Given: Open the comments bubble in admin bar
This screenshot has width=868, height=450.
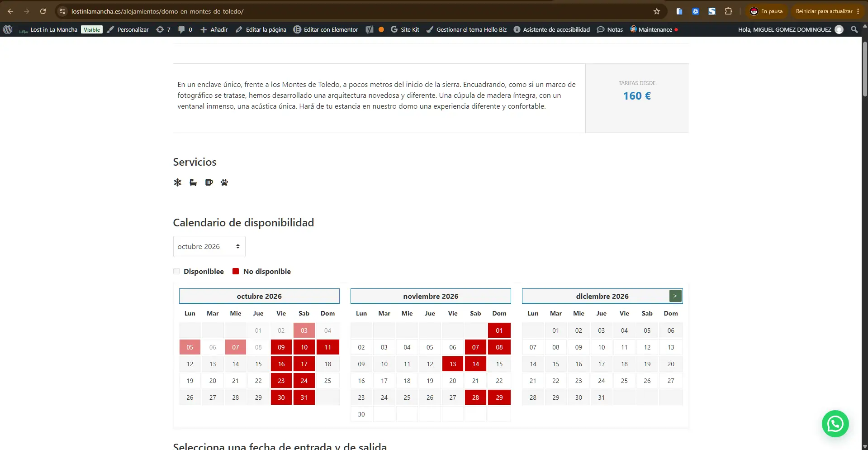Looking at the screenshot, I should (x=185, y=29).
